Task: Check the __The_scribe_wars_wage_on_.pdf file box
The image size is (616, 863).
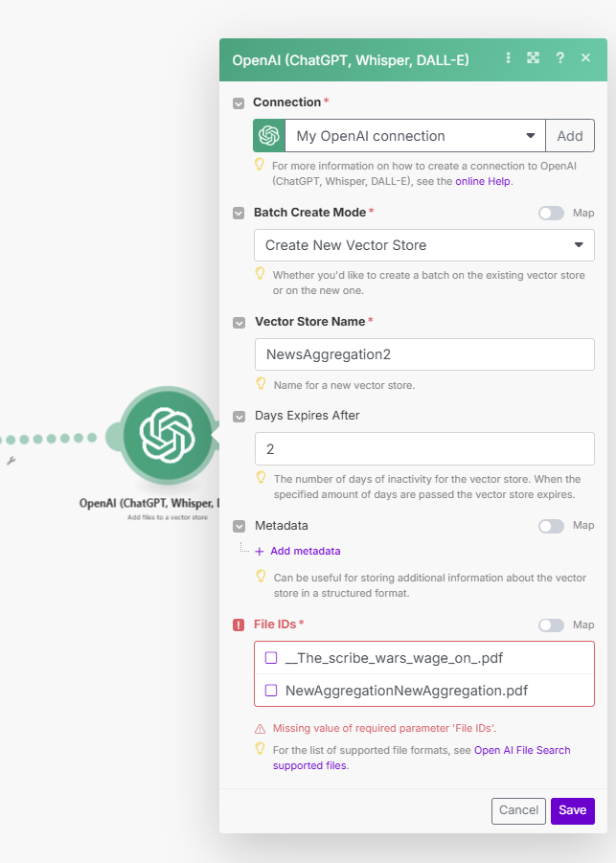Action: click(x=272, y=658)
